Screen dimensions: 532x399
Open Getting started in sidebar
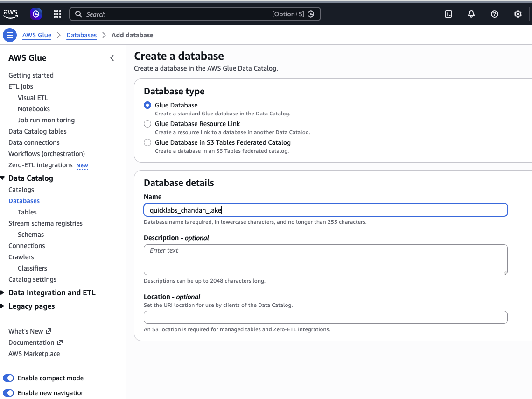pos(31,75)
